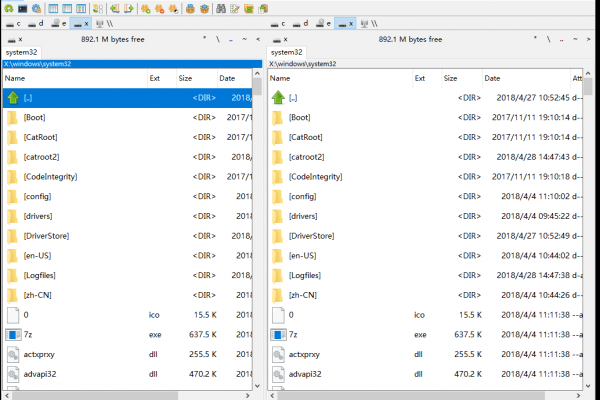This screenshot has width=600, height=400.
Task: Select the 7z exe icon in left panel
Action: (x=13, y=334)
